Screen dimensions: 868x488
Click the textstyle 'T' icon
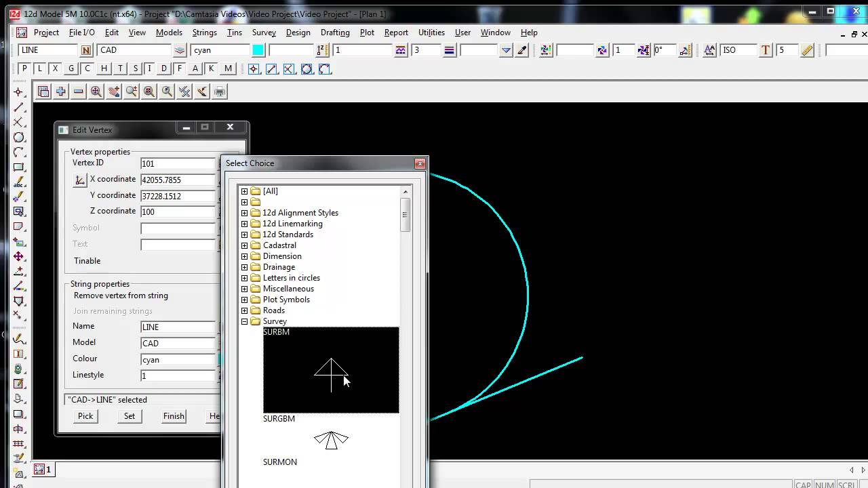pyautogui.click(x=766, y=50)
